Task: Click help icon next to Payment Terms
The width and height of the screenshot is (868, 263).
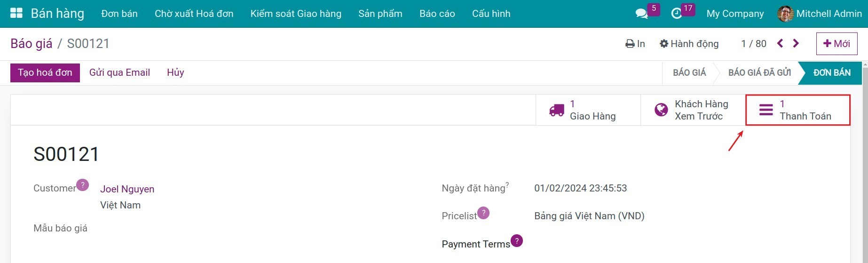Action: pyautogui.click(x=517, y=240)
